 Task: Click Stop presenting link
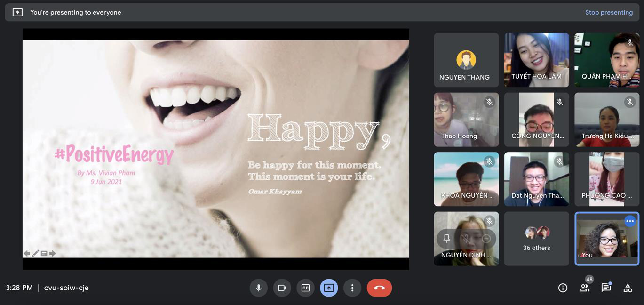[609, 12]
